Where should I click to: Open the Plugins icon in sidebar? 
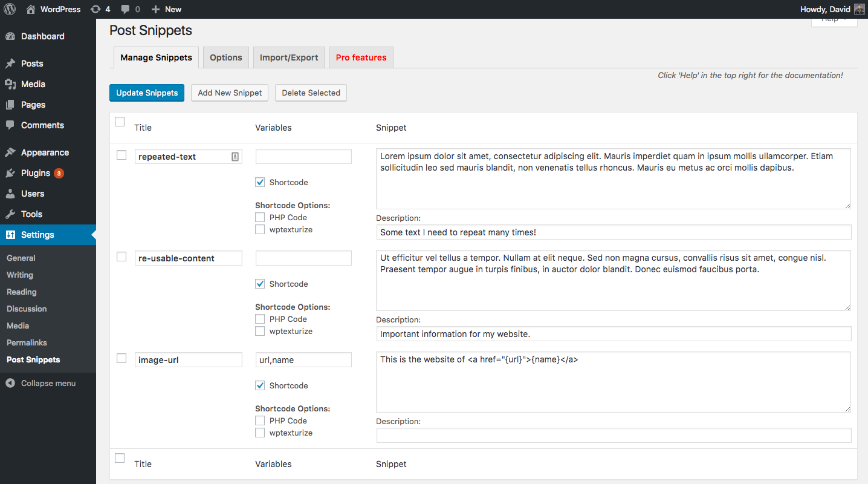(x=10, y=173)
